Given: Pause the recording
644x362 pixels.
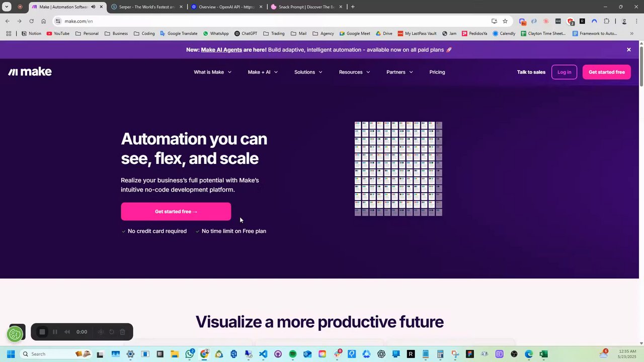Looking at the screenshot, I should pyautogui.click(x=55, y=332).
